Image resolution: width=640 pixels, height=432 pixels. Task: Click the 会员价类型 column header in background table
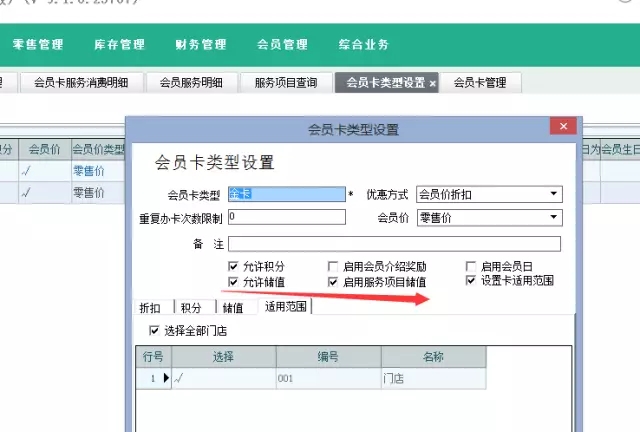point(98,150)
